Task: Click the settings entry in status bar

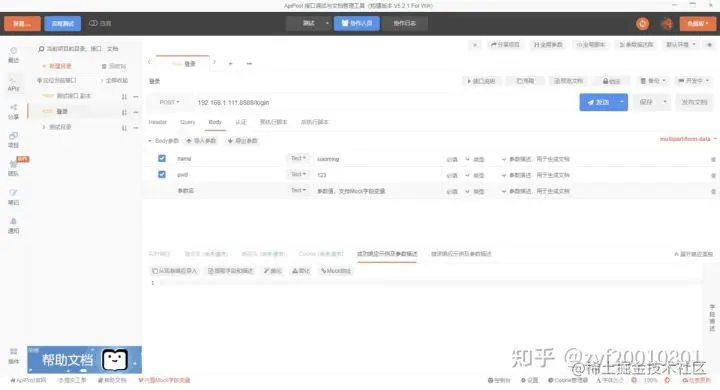Action: pos(529,380)
